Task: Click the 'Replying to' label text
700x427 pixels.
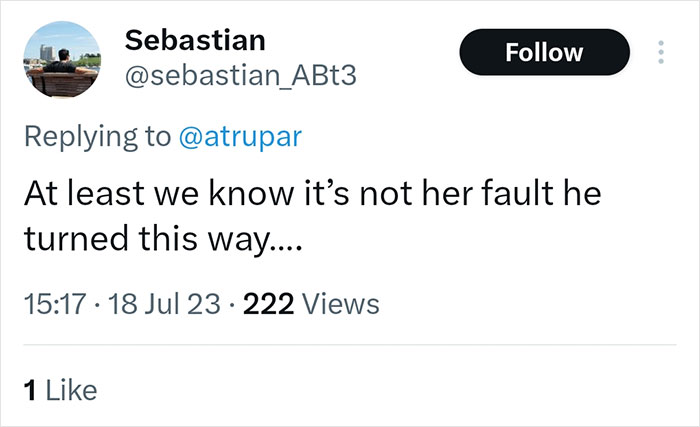Action: 96,137
